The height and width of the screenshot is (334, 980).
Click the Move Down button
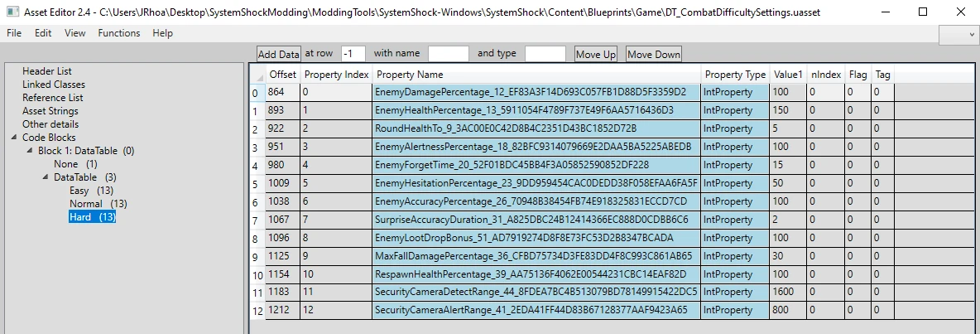tap(654, 55)
